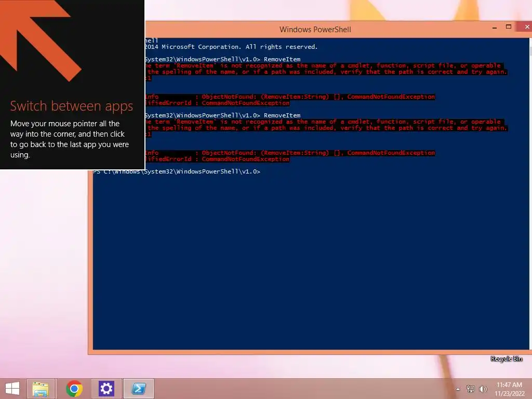Minimize the Windows PowerShell window
The image size is (532, 399).
495,28
